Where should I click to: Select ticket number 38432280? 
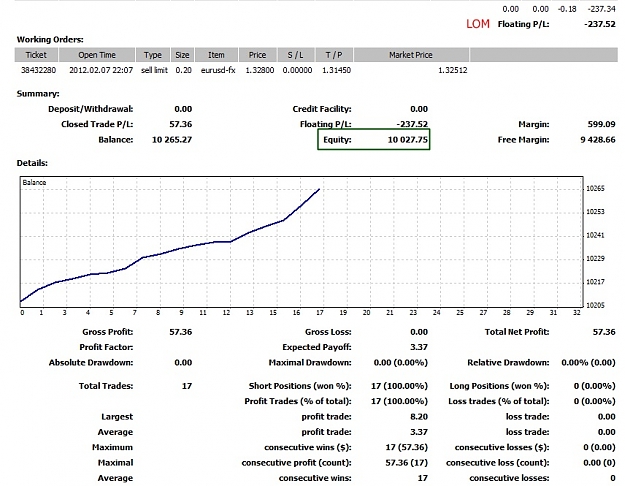point(38,70)
